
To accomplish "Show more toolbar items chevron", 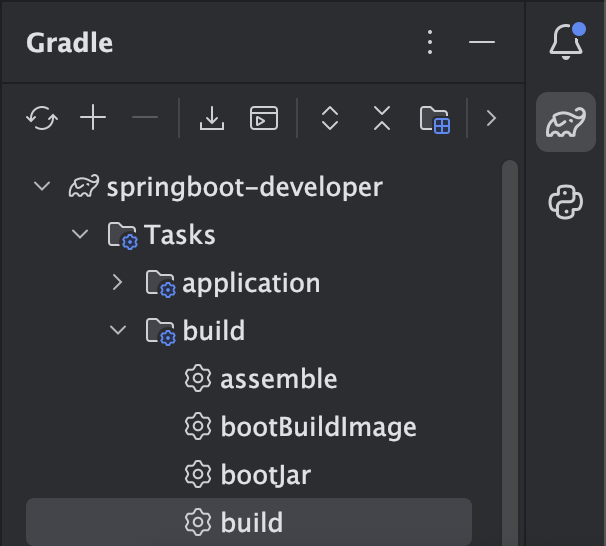I will pyautogui.click(x=491, y=118).
